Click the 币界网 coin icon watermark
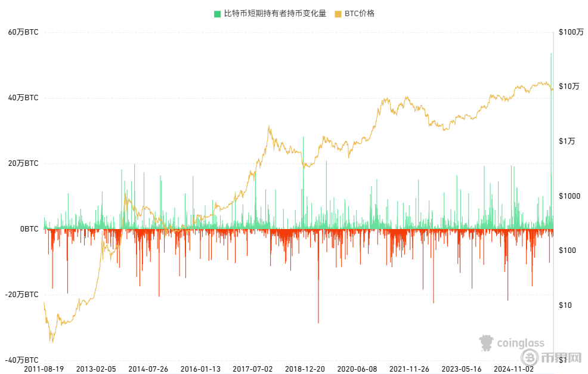 click(x=529, y=357)
